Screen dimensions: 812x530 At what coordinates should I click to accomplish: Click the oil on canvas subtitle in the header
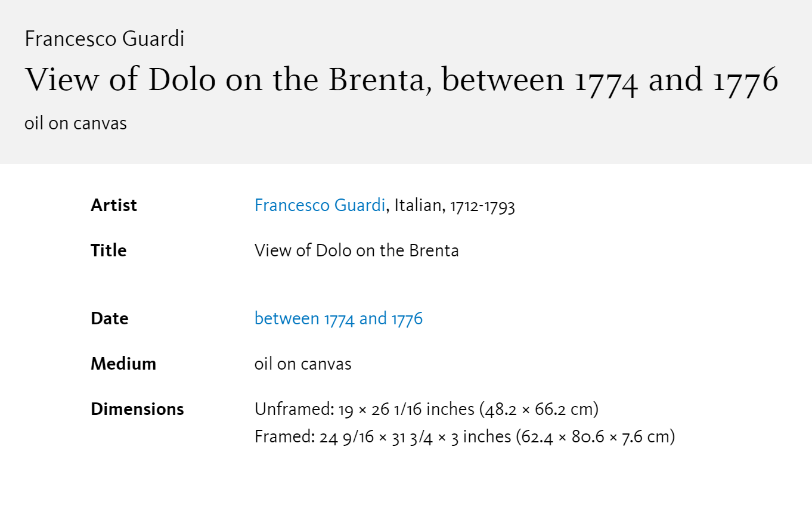click(76, 123)
